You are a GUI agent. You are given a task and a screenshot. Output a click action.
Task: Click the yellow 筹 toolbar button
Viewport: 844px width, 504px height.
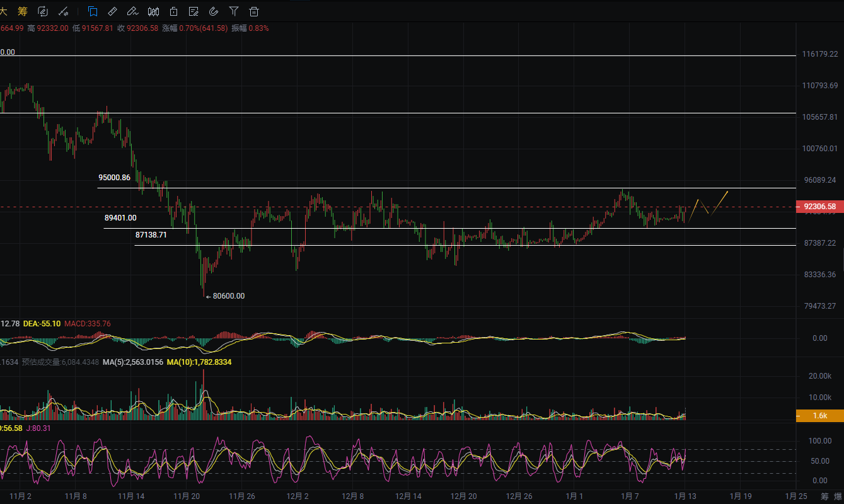click(23, 11)
